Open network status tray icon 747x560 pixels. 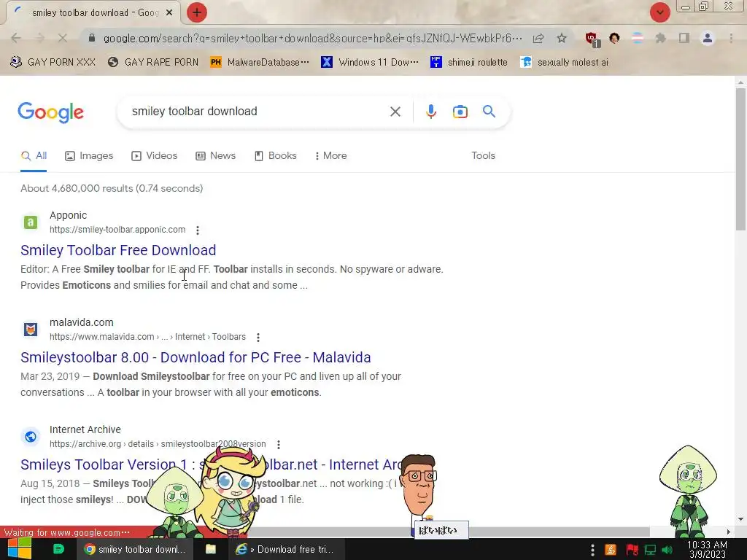coord(650,550)
